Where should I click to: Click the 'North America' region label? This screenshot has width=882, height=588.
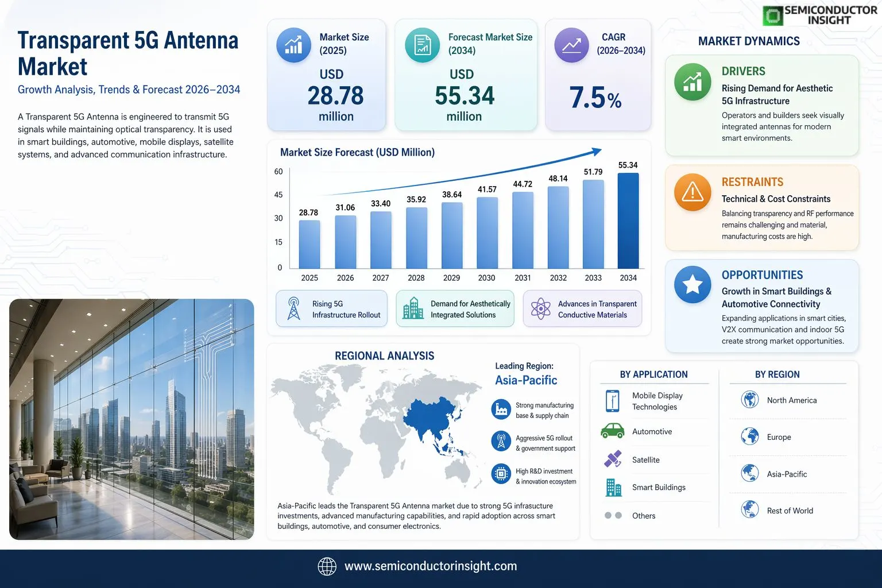pos(792,400)
